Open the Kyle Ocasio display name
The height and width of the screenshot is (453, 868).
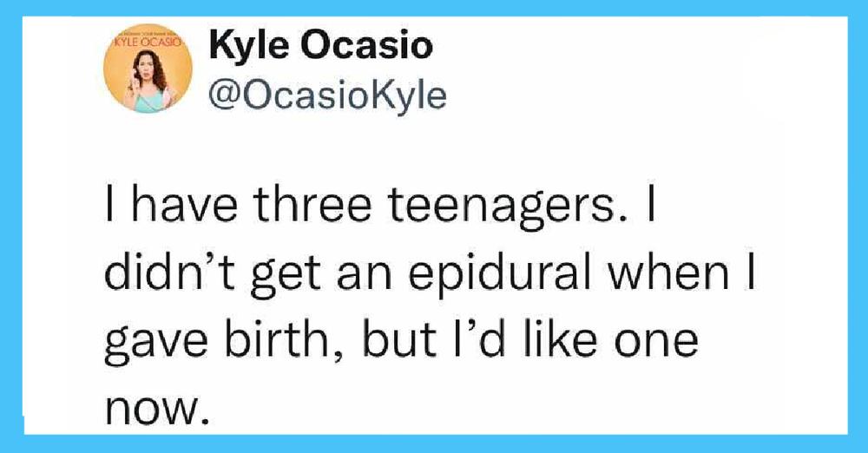point(320,45)
